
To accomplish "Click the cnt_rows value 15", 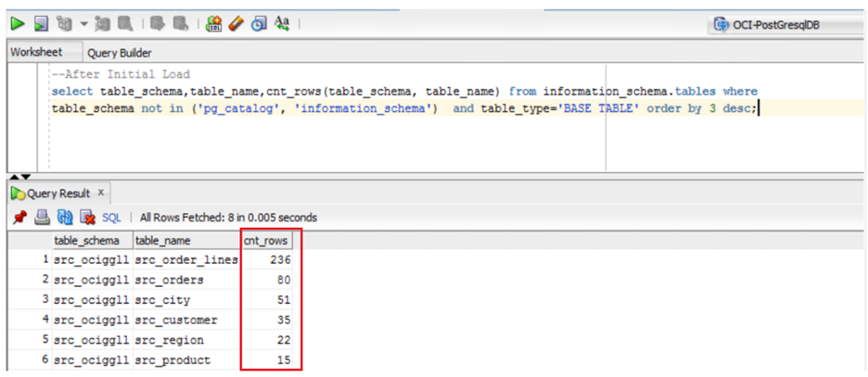I will click(x=284, y=359).
